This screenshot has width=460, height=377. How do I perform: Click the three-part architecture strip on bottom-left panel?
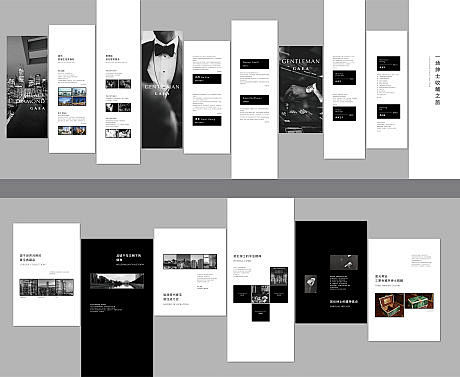click(46, 287)
